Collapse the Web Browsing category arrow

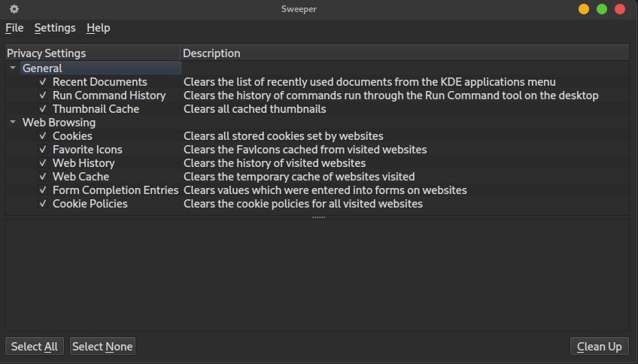point(13,122)
